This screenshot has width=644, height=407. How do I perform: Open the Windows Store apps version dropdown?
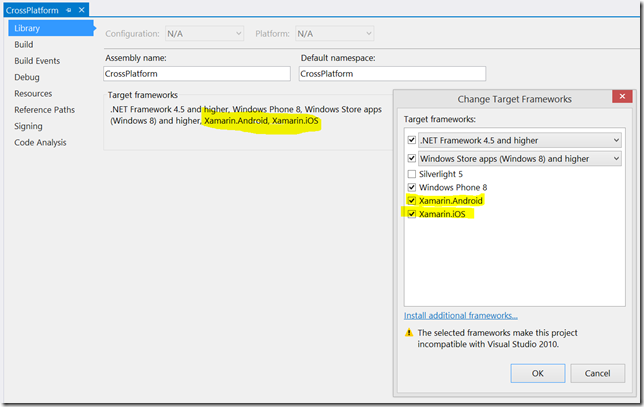pos(520,159)
